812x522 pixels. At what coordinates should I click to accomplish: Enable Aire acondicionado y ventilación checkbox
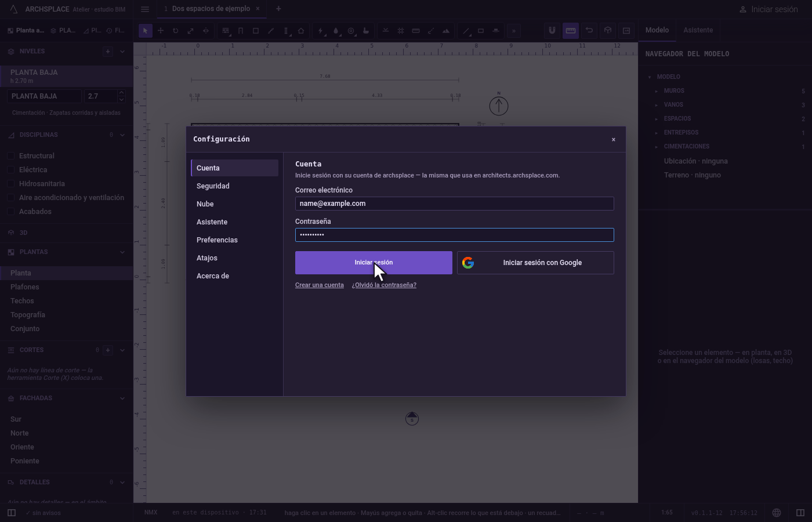tap(10, 198)
